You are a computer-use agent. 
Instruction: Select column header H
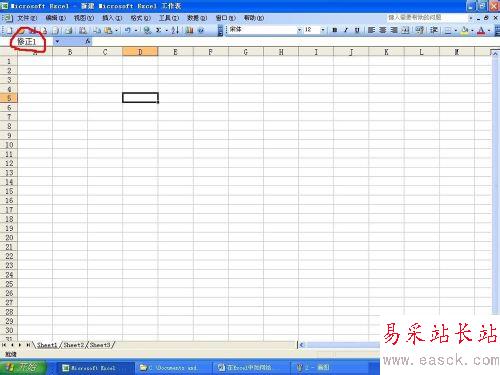click(281, 52)
